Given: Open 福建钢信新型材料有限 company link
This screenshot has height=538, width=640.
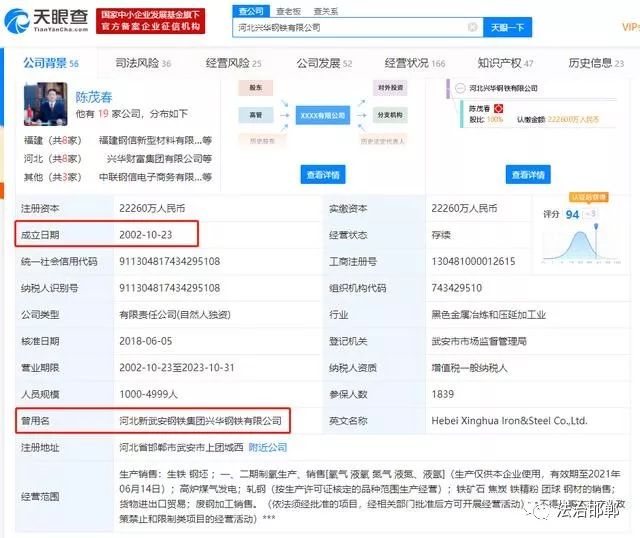Looking at the screenshot, I should (155, 140).
